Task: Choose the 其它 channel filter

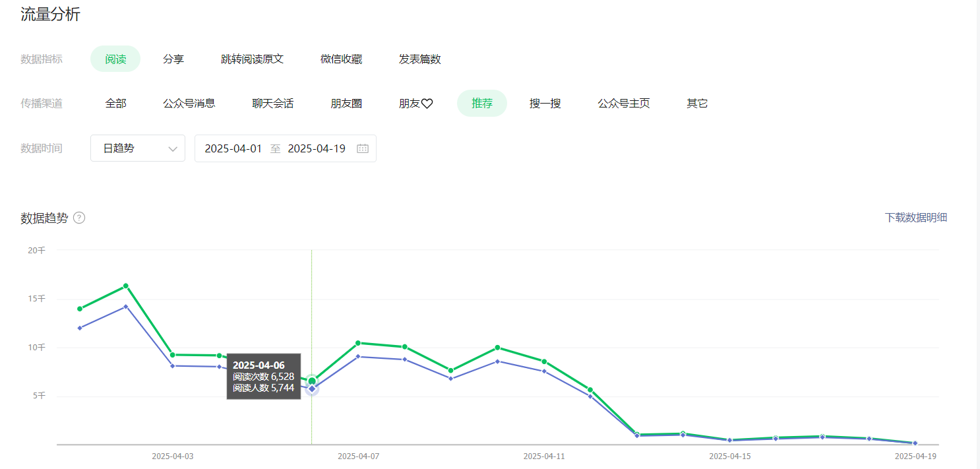Action: (697, 104)
